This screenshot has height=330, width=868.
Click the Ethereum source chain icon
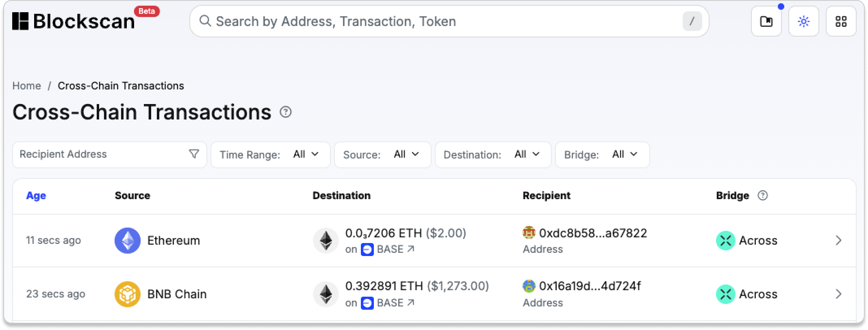point(128,241)
